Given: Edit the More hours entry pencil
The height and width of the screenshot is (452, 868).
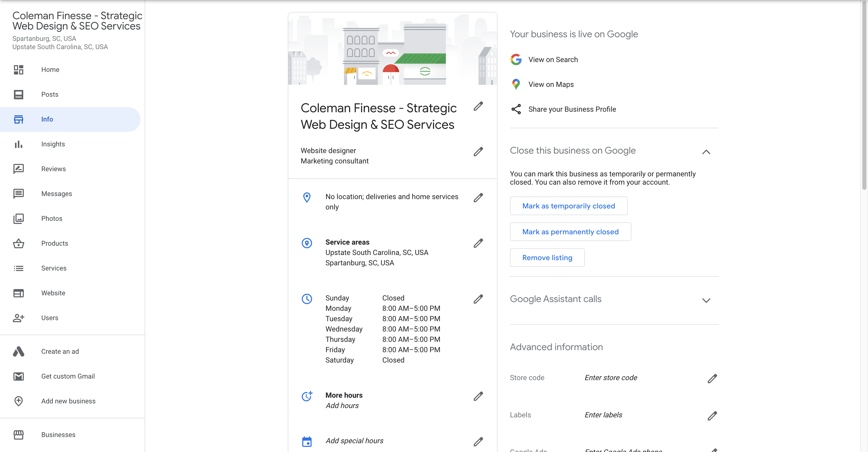Looking at the screenshot, I should click(478, 396).
